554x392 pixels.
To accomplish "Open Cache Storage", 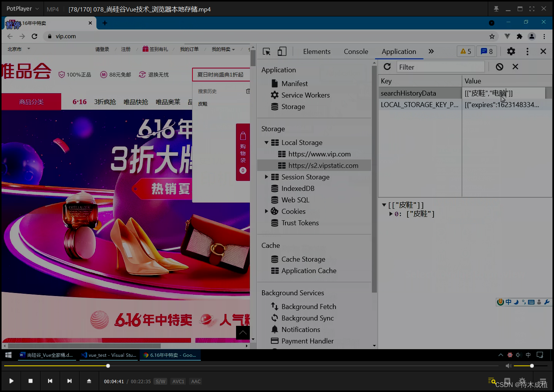I will (303, 259).
